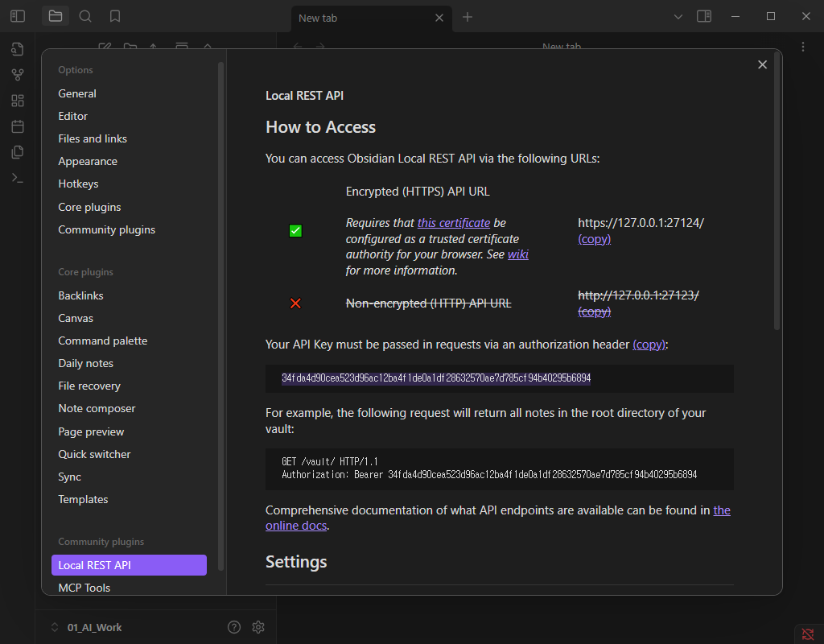Copy the HTTPS API URL
824x644 pixels.
595,238
